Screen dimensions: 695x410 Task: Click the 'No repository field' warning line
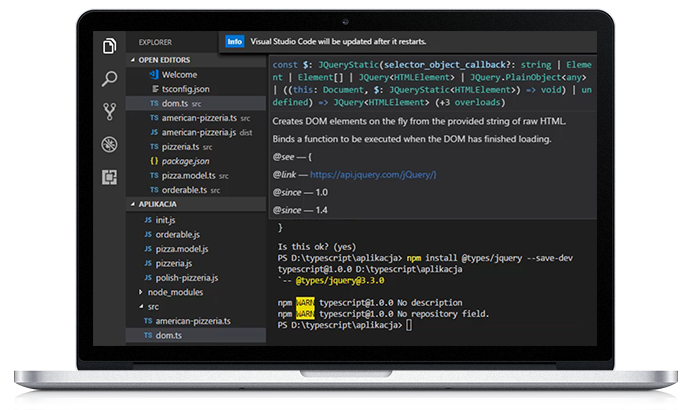pos(383,314)
